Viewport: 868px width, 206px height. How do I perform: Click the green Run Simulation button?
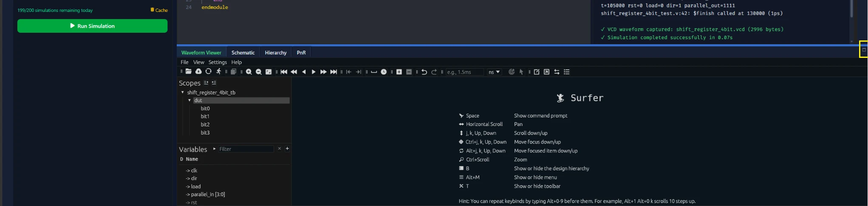[92, 26]
